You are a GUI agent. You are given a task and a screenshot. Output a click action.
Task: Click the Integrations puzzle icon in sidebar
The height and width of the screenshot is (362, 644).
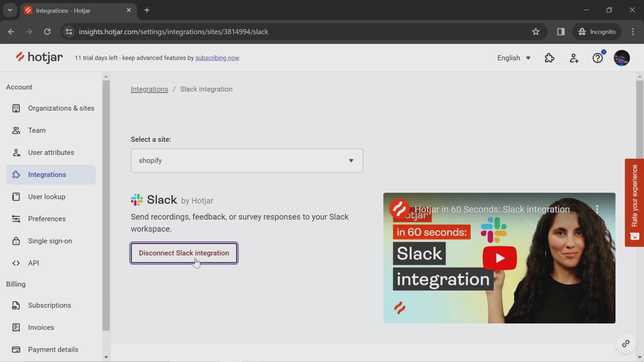click(16, 175)
